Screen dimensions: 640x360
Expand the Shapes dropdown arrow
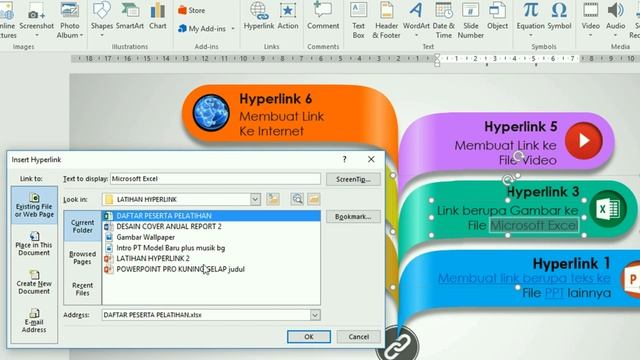(102, 36)
